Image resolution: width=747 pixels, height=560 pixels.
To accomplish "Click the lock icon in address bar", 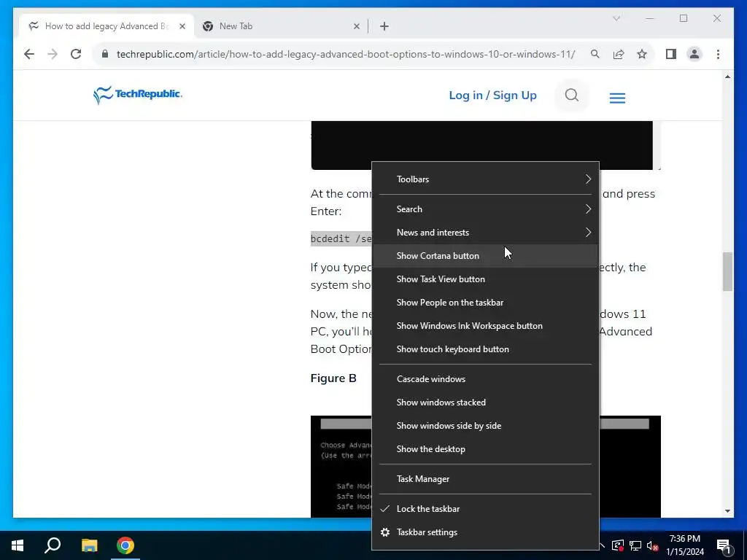I will click(105, 54).
